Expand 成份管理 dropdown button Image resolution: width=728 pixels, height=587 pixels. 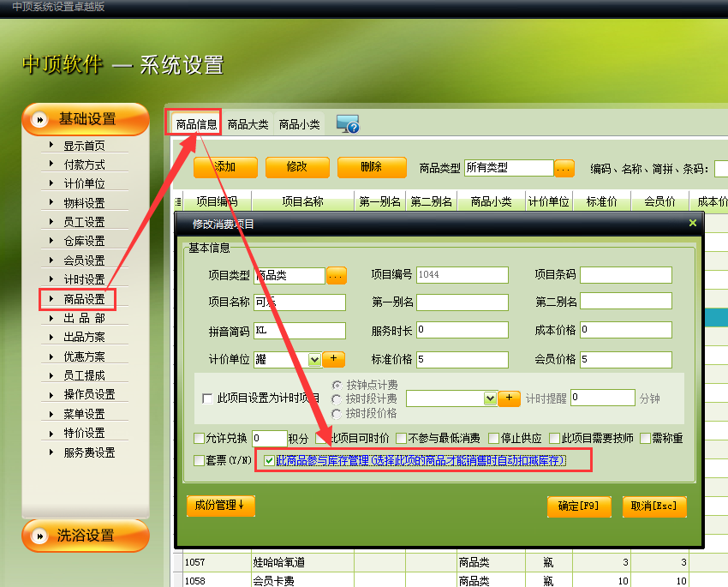pyautogui.click(x=220, y=506)
